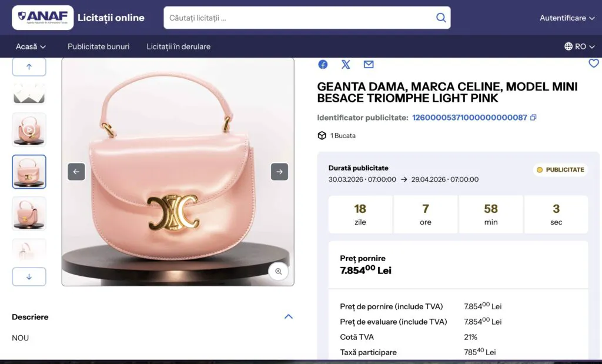
Task: Click the ANAF logo
Action: coord(42,17)
